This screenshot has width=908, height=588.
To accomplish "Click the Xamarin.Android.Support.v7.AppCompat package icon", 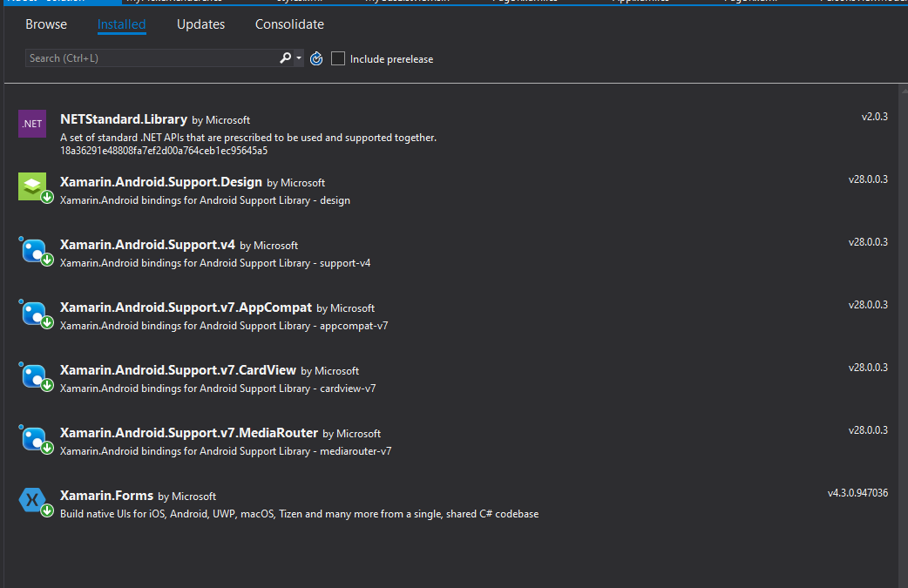I will pos(36,313).
